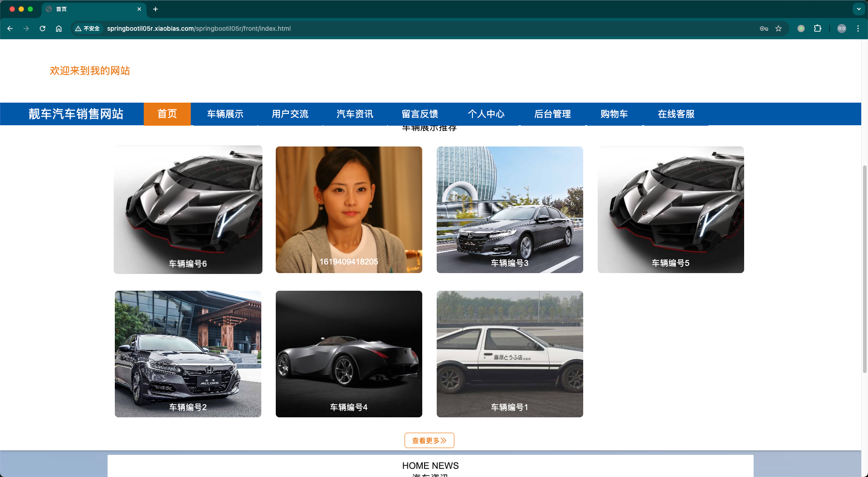
Task: Open the Chrome three-dot menu
Action: click(x=858, y=28)
